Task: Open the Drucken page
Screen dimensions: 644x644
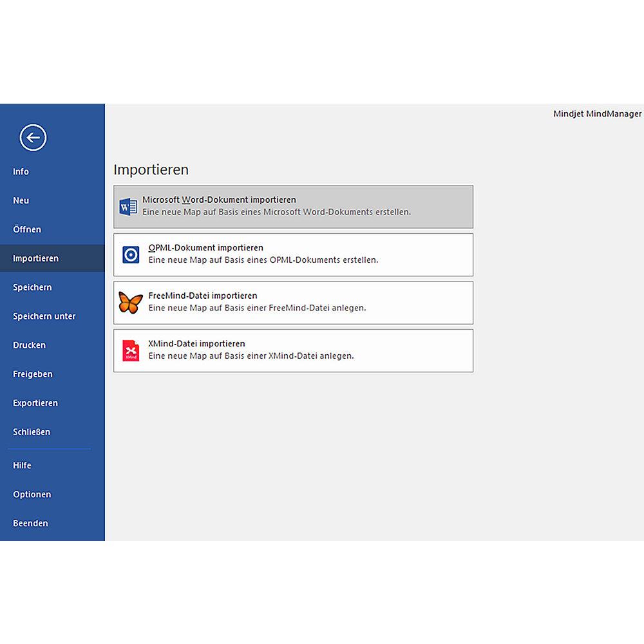Action: (29, 345)
